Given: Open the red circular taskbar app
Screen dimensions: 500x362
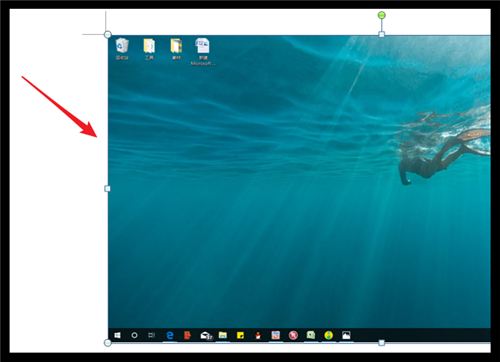Looking at the screenshot, I should click(x=293, y=335).
